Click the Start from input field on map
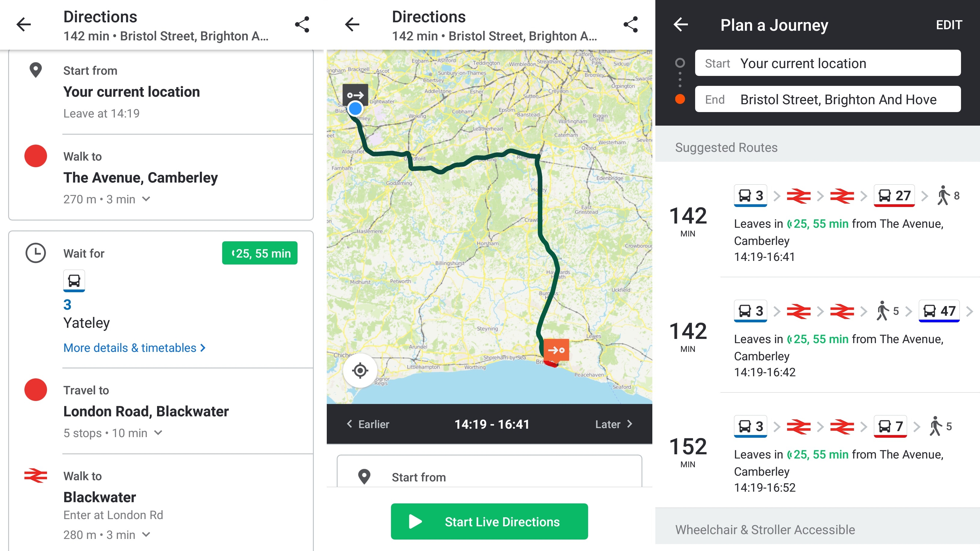The image size is (980, 551). (x=489, y=477)
